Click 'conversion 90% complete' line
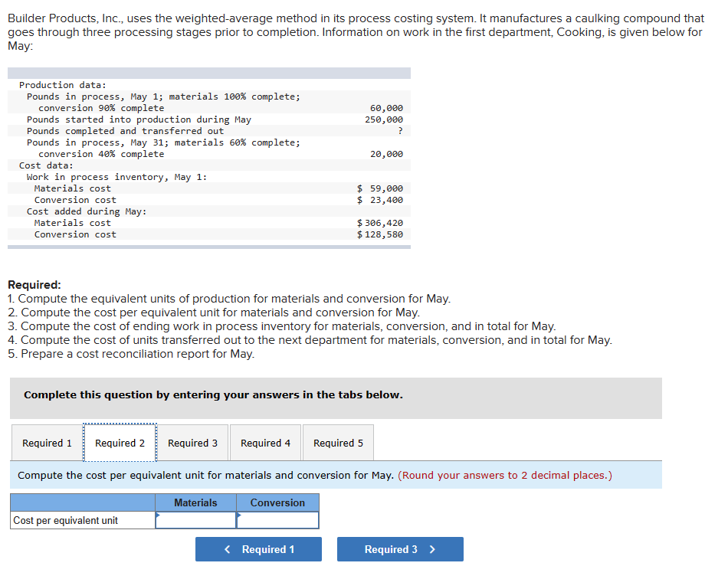Screen dimensions: 728x576 [101, 108]
